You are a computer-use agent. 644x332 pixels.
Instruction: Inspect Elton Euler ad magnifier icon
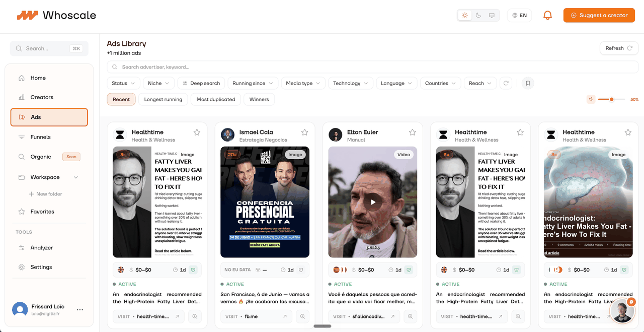tap(410, 316)
